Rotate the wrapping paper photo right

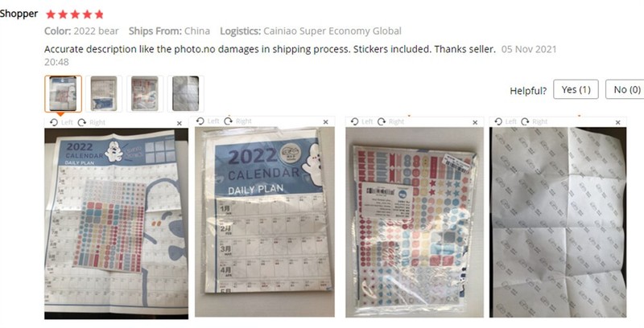(535, 121)
